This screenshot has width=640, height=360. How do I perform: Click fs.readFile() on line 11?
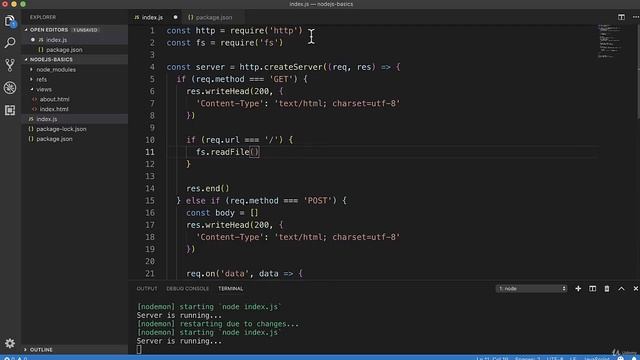[227, 152]
